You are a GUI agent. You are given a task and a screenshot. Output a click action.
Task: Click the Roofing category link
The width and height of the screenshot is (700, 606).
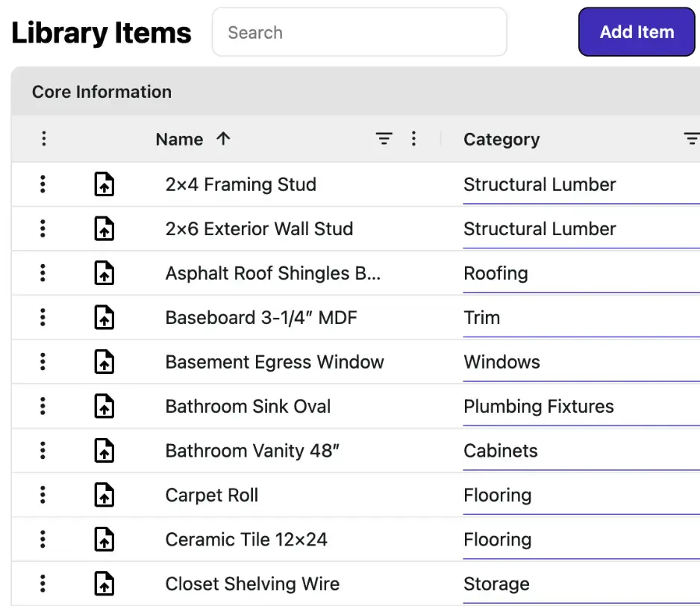[496, 273]
